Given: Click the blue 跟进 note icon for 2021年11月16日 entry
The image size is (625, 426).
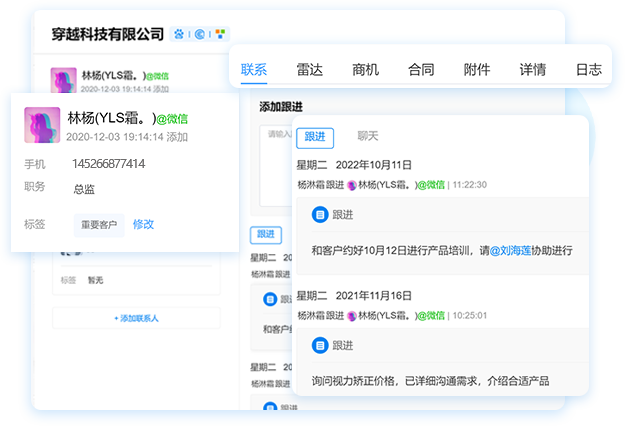Looking at the screenshot, I should tap(320, 346).
